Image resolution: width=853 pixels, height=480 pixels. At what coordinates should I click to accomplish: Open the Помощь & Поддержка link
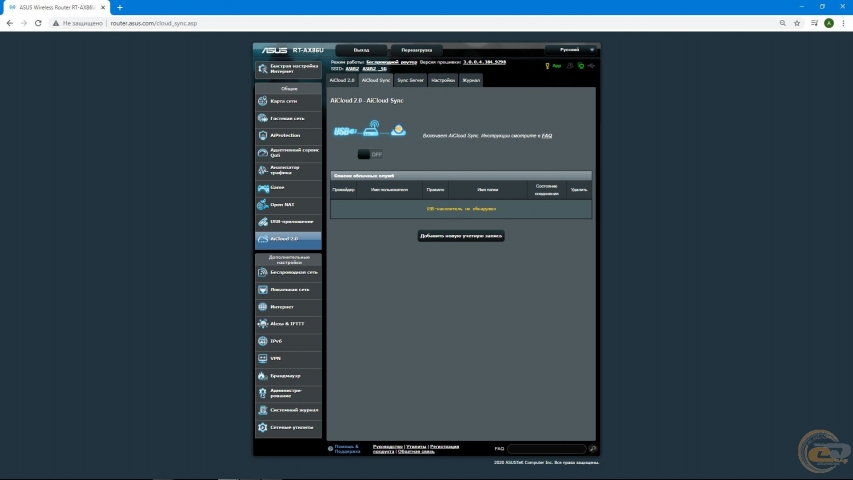coord(347,448)
